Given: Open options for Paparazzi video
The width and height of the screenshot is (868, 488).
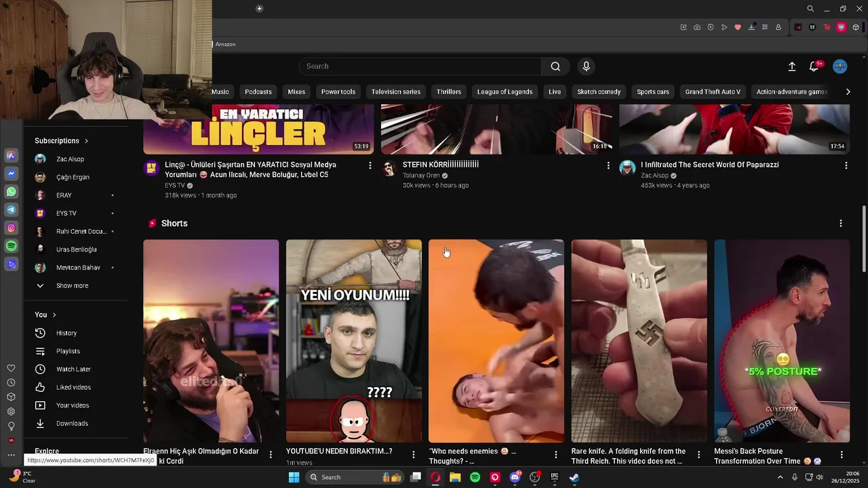Looking at the screenshot, I should (846, 165).
